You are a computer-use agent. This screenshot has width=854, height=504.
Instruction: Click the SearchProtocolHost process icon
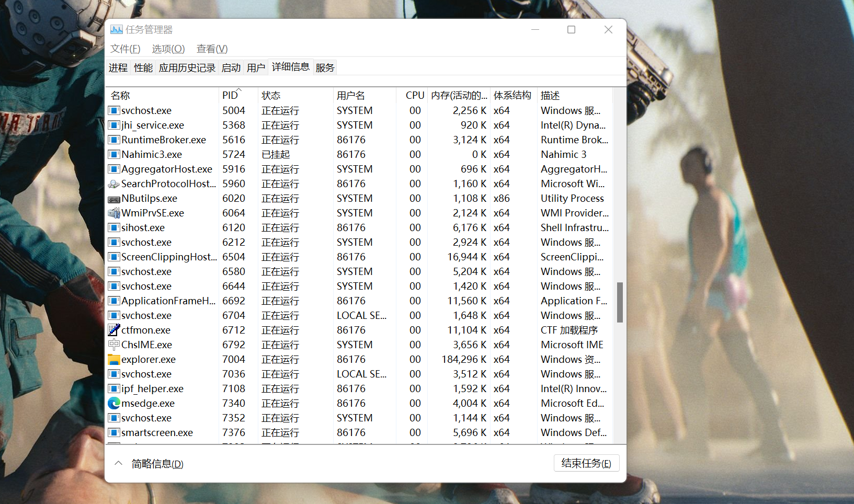tap(113, 184)
